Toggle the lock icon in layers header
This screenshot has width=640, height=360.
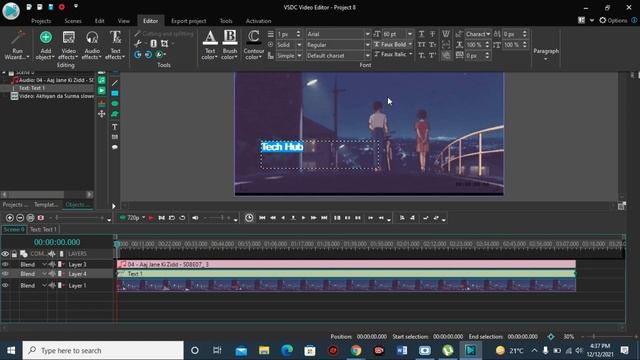14,254
